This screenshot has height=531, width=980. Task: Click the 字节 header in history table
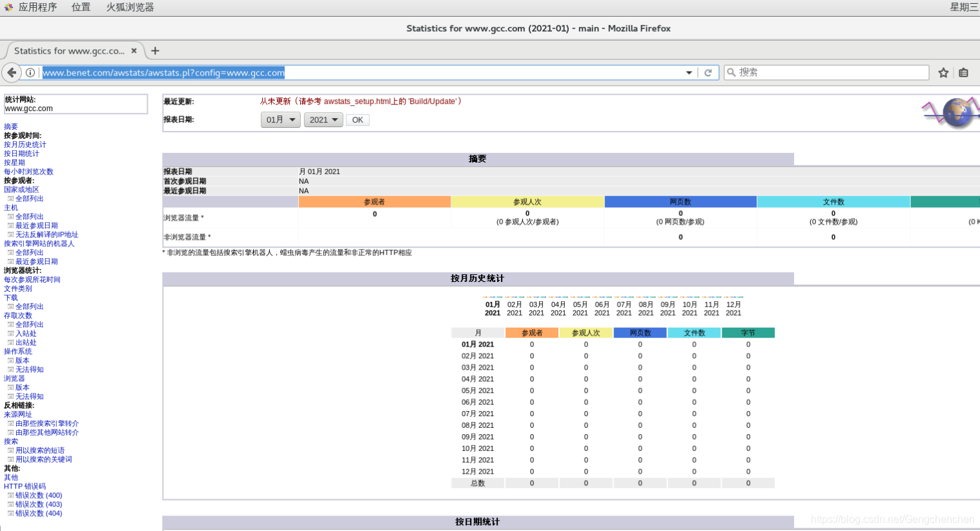(748, 333)
